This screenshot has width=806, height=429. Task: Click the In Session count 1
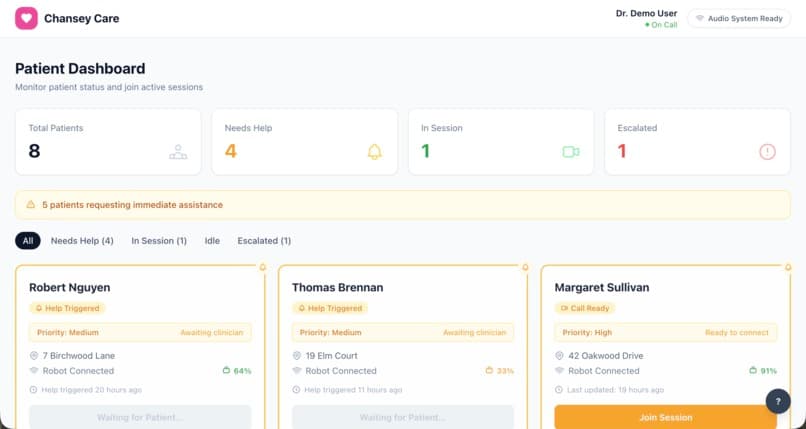pos(426,151)
